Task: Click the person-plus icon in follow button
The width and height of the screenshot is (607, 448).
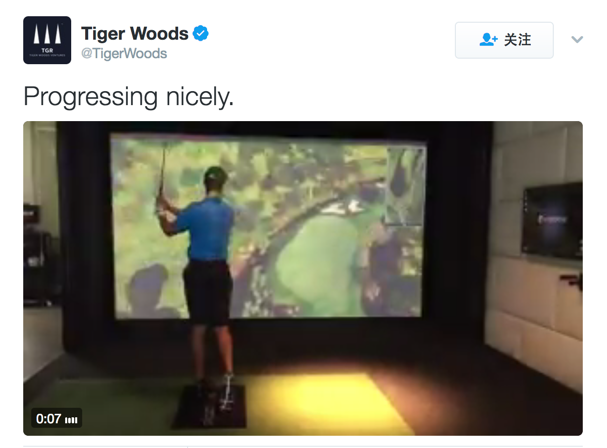Action: [489, 39]
